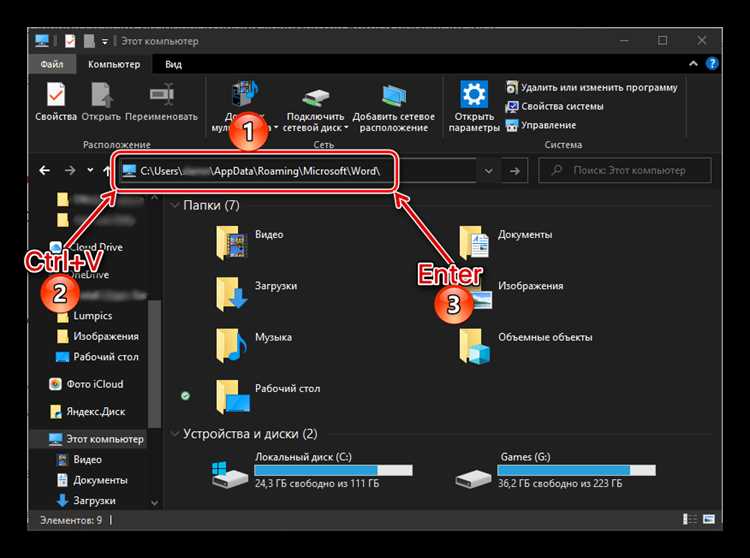Open Свойства системы in ribbon
The width and height of the screenshot is (750, 558).
(x=554, y=106)
